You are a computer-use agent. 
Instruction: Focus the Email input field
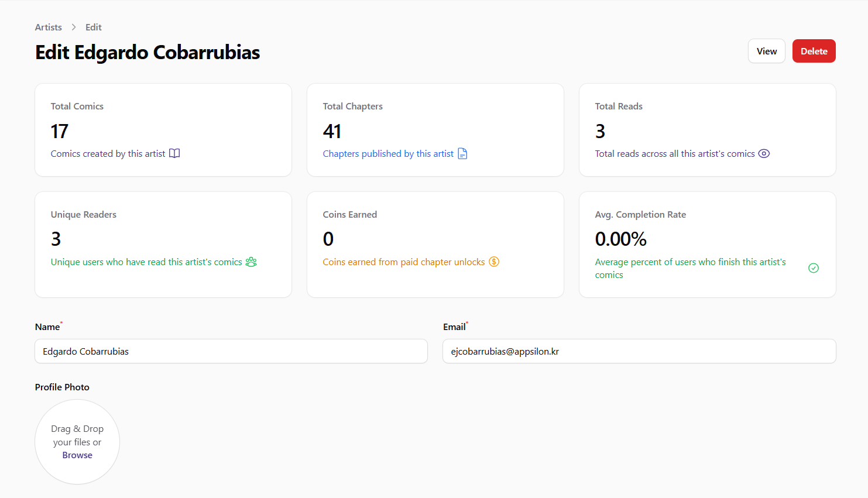pos(639,351)
